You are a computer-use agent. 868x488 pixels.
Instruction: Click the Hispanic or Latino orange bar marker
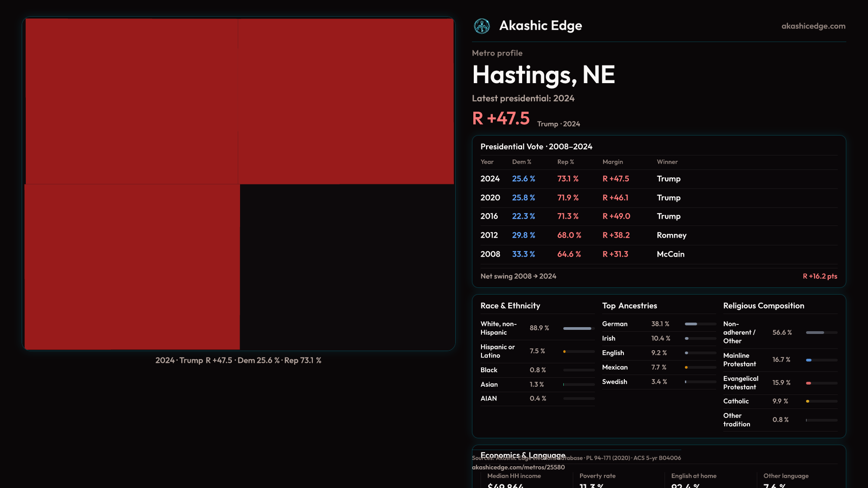coord(565,352)
